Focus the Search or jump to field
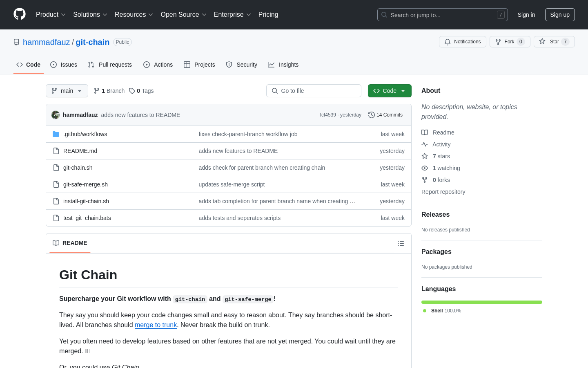588x368 pixels. pyautogui.click(x=443, y=15)
